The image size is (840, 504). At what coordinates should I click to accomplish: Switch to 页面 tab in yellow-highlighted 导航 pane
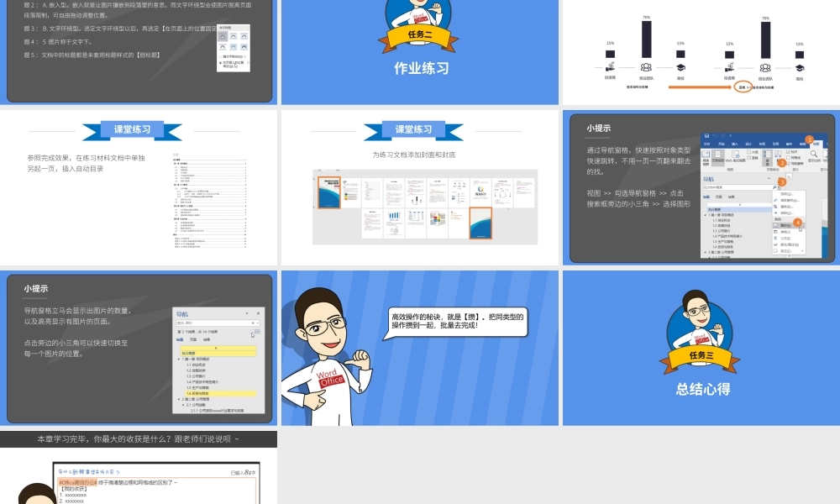[x=193, y=339]
